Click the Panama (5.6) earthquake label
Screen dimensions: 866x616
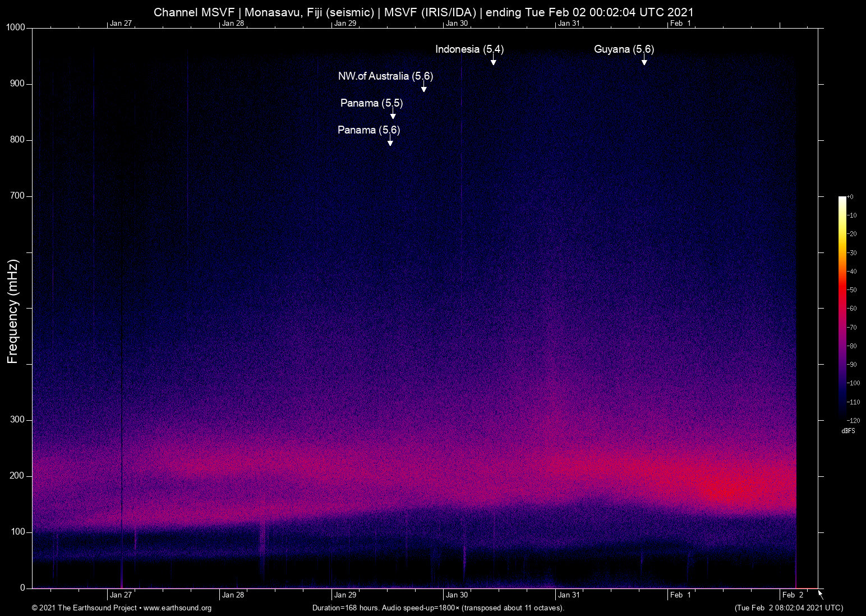coord(368,130)
